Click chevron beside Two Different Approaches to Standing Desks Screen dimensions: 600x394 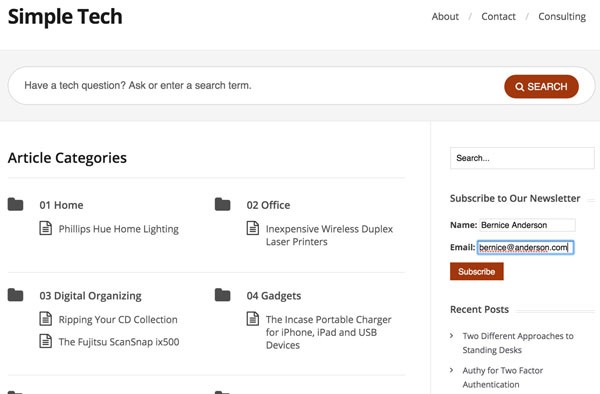pyautogui.click(x=452, y=335)
